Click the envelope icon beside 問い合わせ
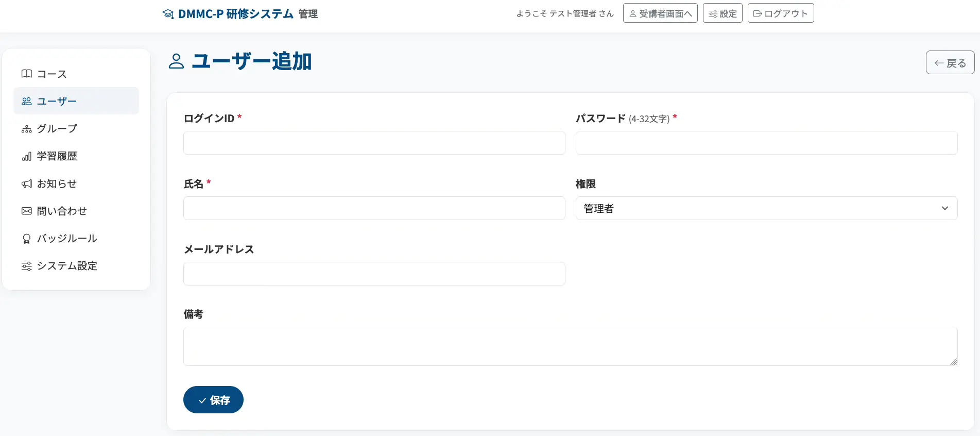Image resolution: width=980 pixels, height=436 pixels. tap(26, 211)
